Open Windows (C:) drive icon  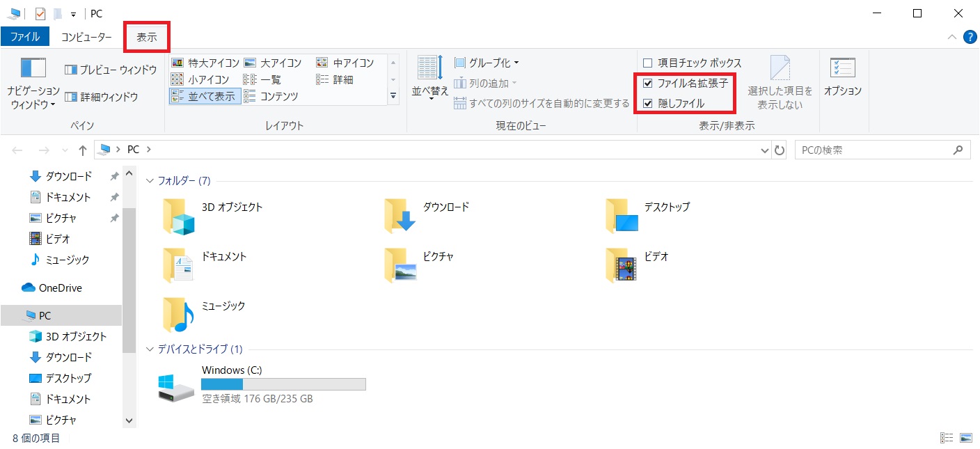[x=175, y=387]
